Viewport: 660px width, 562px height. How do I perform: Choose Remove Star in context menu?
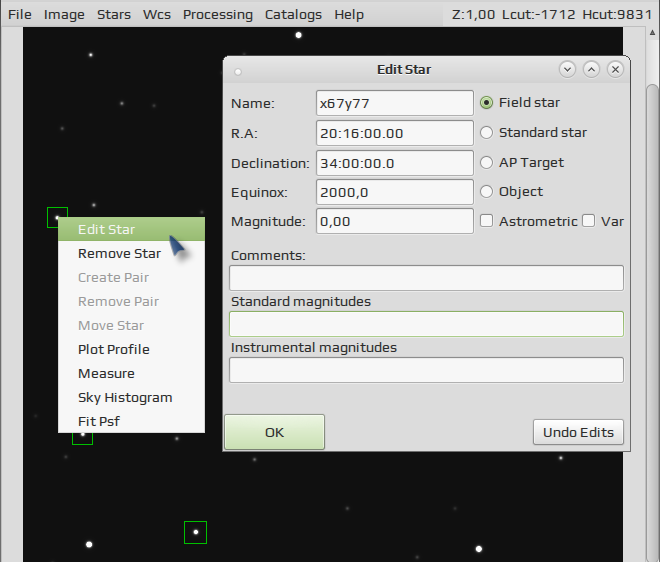coord(131,253)
